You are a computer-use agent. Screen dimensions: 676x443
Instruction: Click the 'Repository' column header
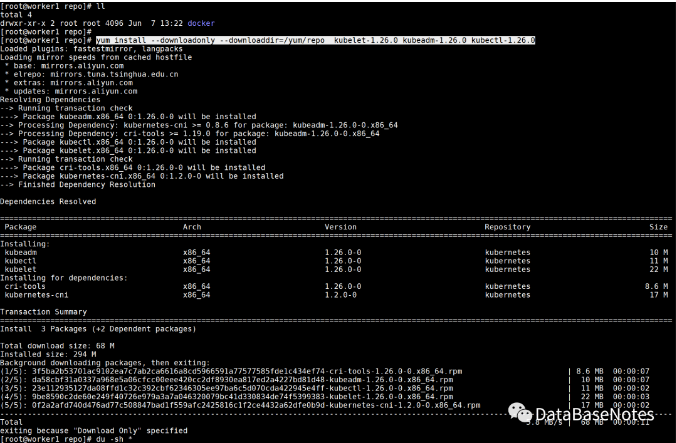pyautogui.click(x=507, y=227)
